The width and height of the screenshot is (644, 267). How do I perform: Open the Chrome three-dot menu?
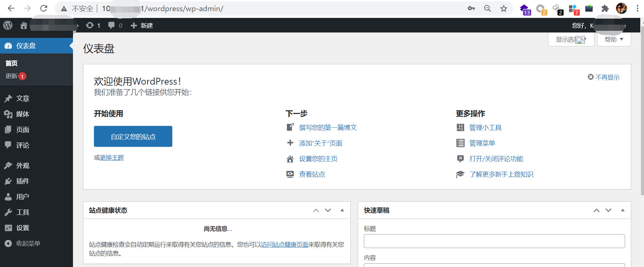click(x=637, y=8)
